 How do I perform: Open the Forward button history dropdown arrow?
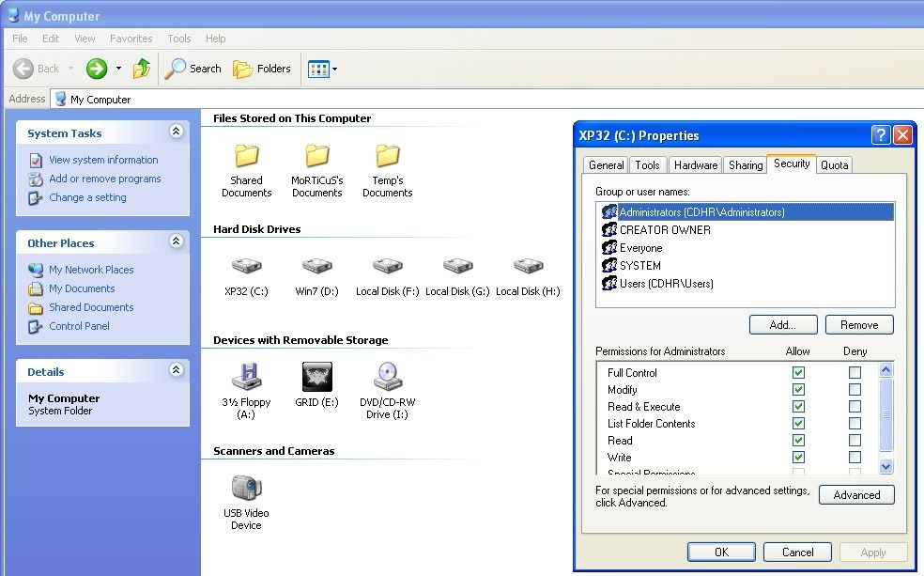pyautogui.click(x=118, y=69)
